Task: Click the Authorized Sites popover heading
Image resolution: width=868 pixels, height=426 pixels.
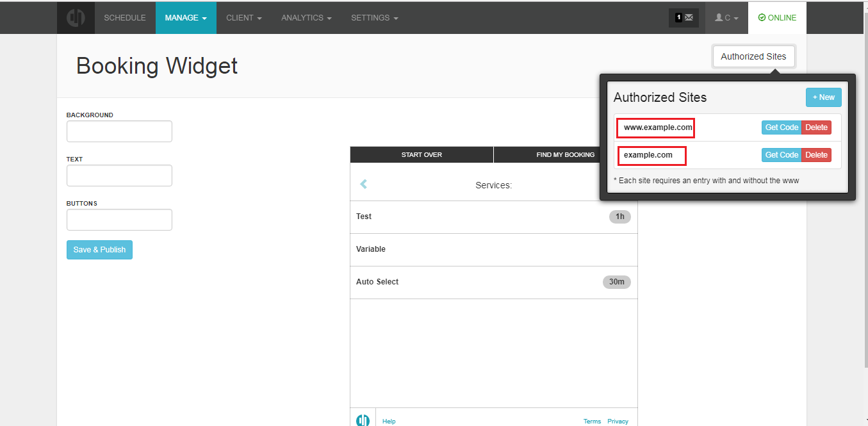Action: click(x=660, y=98)
